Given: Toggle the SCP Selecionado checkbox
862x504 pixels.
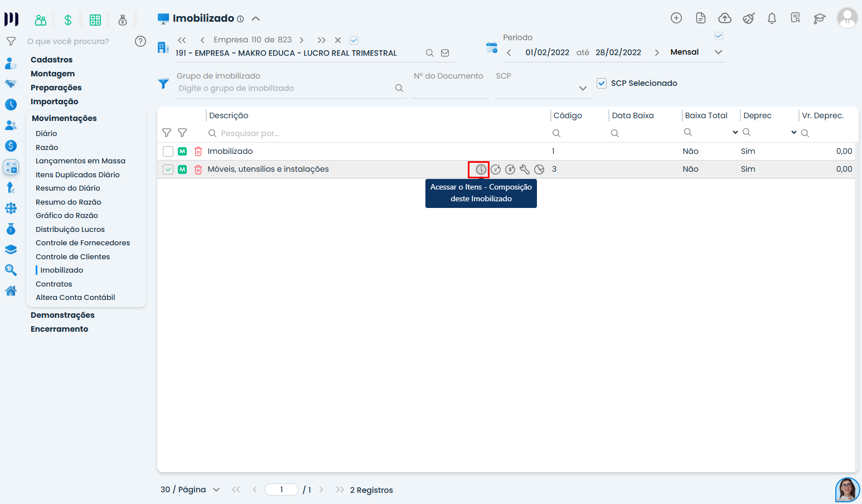Looking at the screenshot, I should coord(602,84).
